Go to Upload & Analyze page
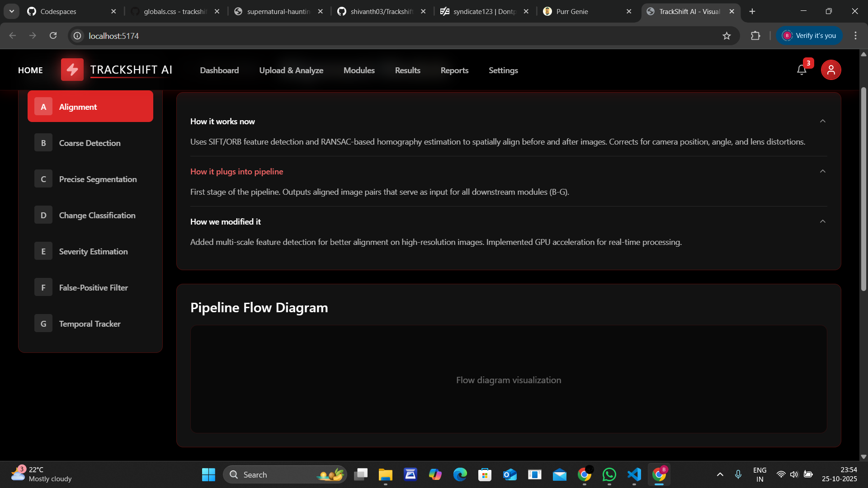The width and height of the screenshot is (868, 488). tap(291, 70)
